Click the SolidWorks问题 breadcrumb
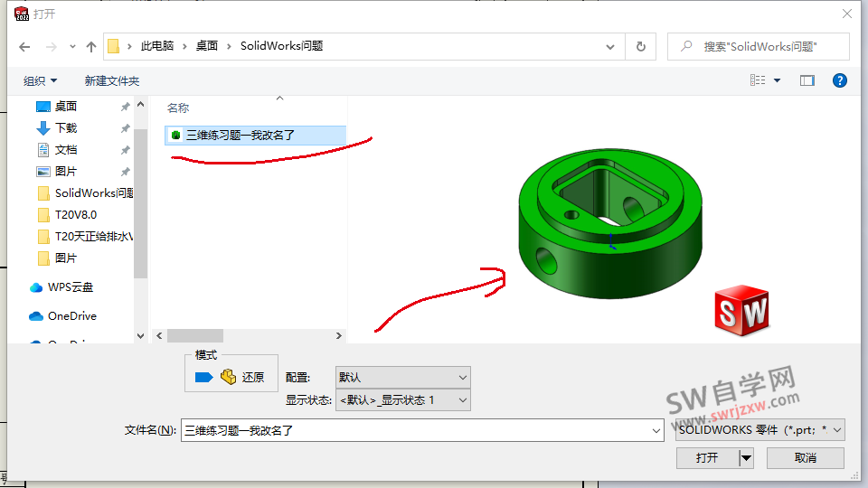This screenshot has height=488, width=868. (282, 46)
